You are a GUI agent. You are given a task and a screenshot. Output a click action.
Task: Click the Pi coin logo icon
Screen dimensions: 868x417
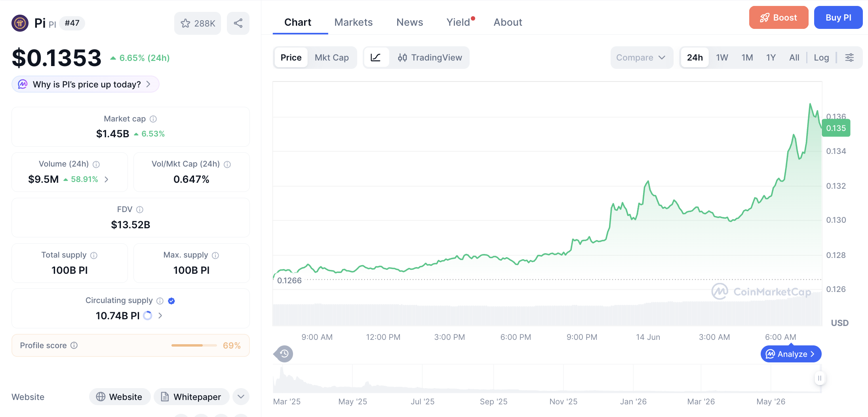click(x=20, y=23)
